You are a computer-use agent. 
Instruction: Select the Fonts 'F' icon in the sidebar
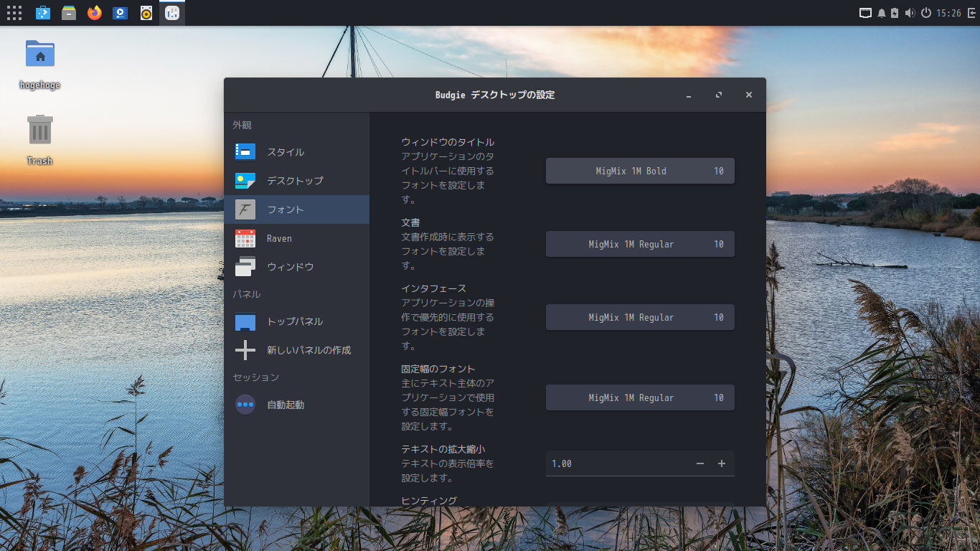(245, 209)
